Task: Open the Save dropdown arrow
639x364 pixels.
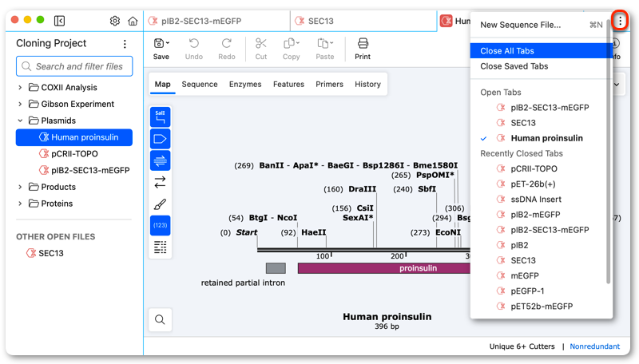Action: 168,43
